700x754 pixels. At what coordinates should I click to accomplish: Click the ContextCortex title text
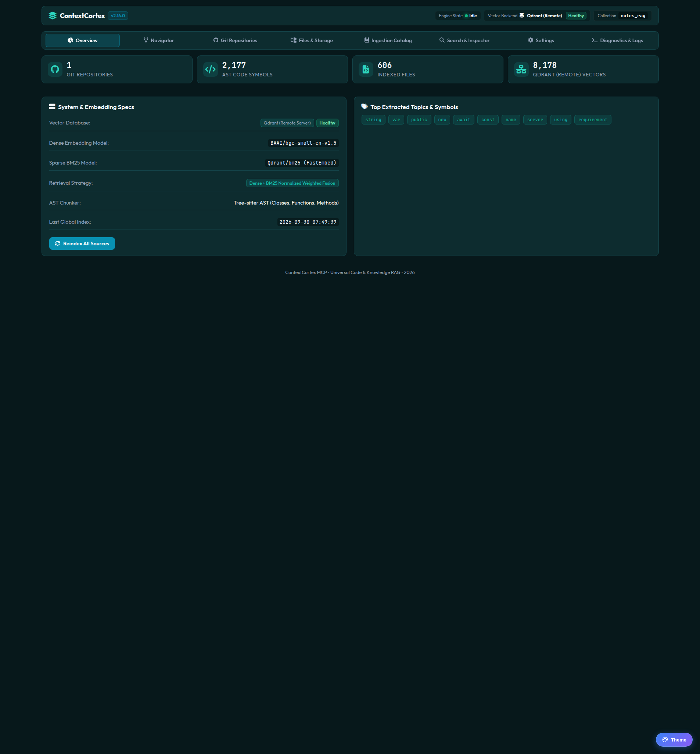82,15
